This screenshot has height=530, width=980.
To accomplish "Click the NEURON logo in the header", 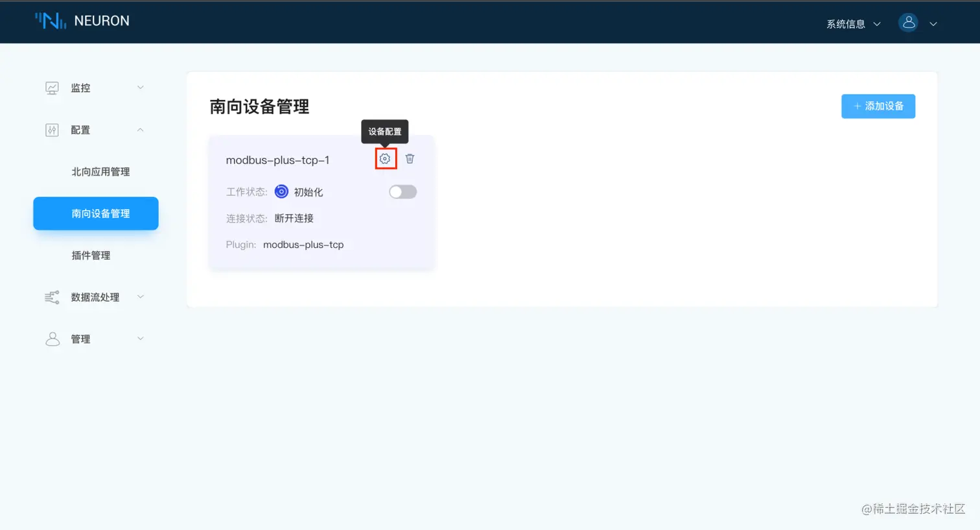I will 82,21.
